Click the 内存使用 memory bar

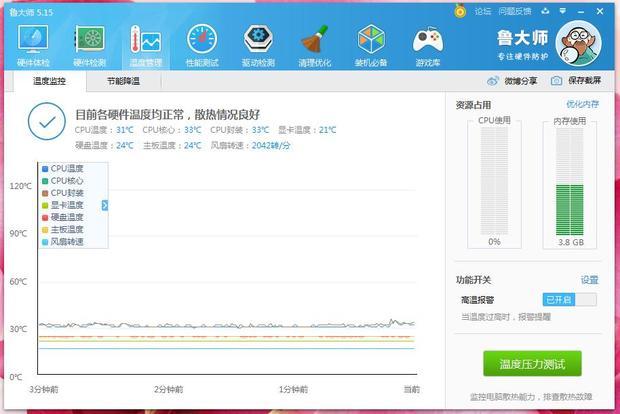(570, 181)
